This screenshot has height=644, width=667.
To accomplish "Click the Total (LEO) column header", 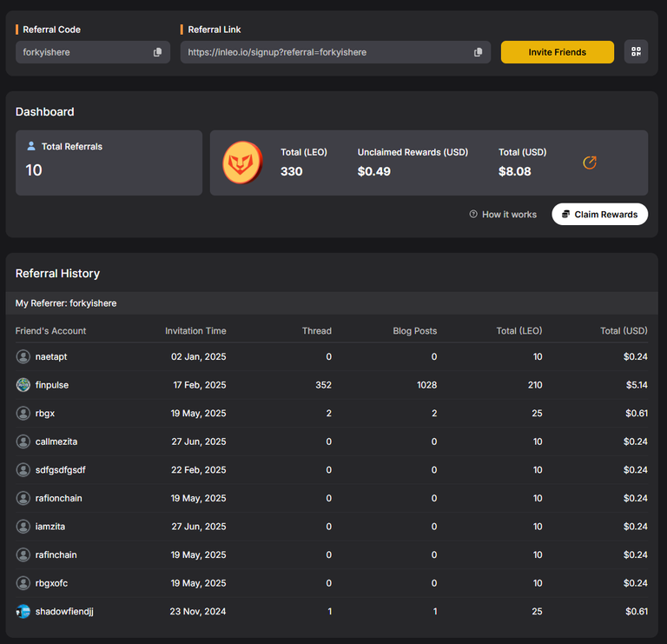I will click(519, 331).
